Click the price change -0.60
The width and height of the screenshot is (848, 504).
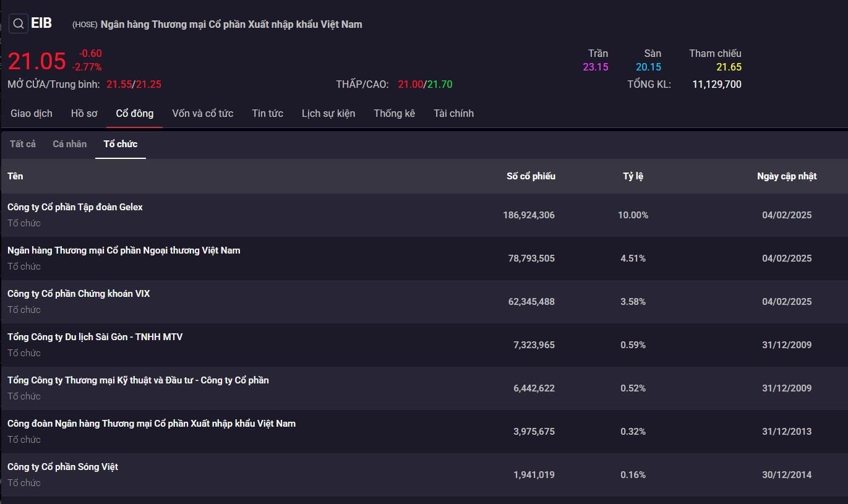point(90,54)
